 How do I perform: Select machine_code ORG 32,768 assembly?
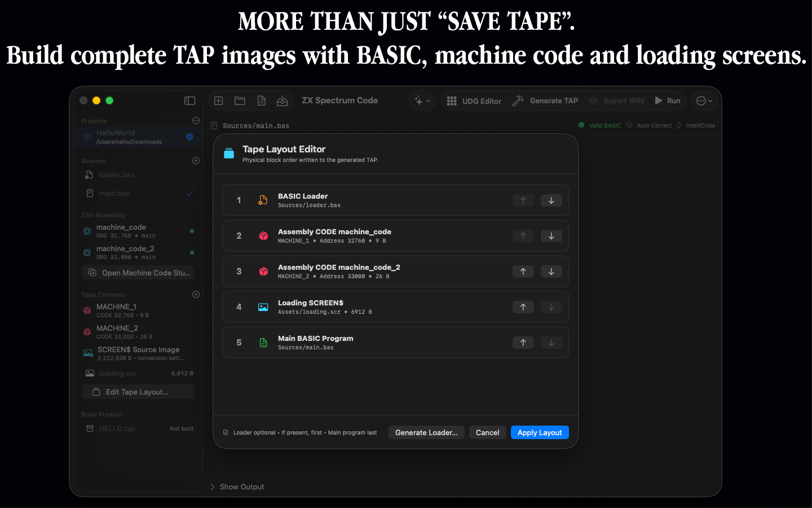pos(138,231)
